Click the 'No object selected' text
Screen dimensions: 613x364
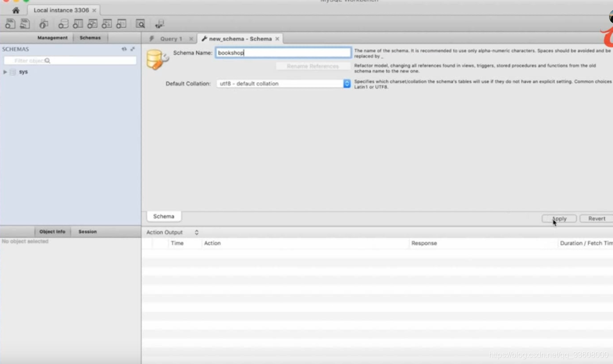[25, 241]
